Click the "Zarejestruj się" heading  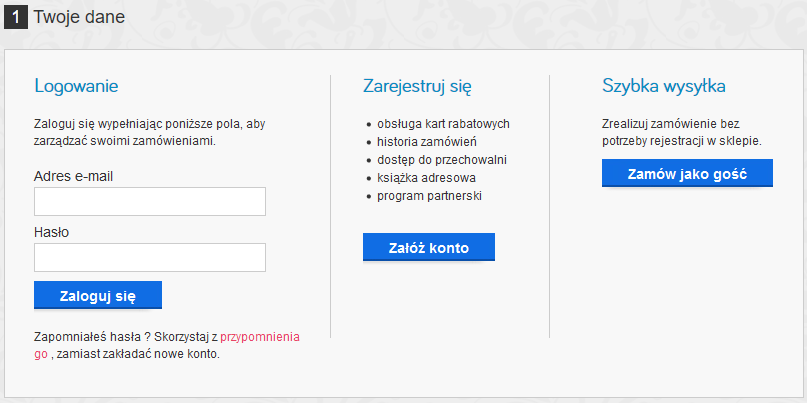[x=417, y=86]
